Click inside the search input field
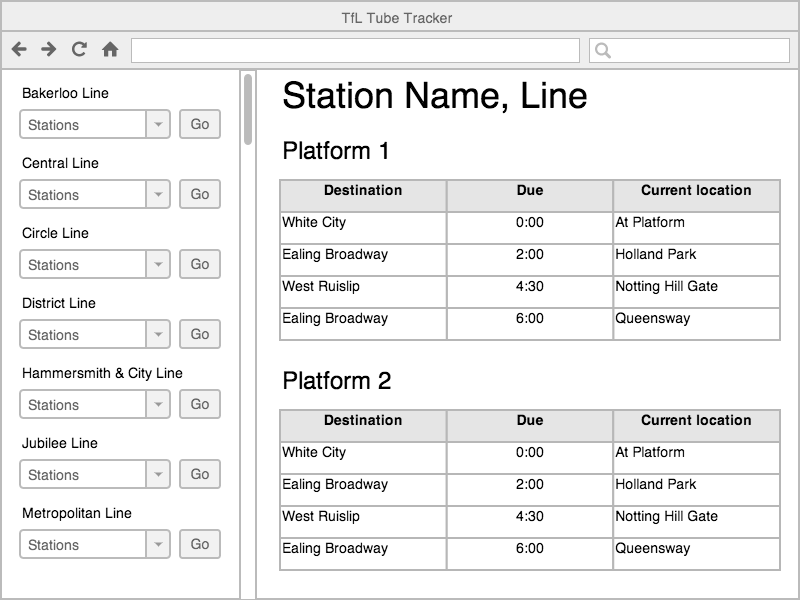Image resolution: width=800 pixels, height=600 pixels. [x=690, y=49]
